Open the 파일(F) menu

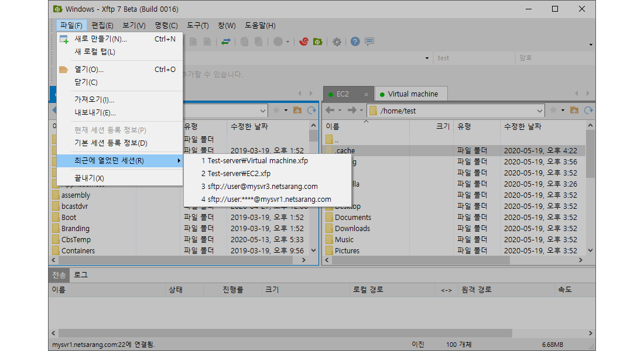(x=71, y=26)
